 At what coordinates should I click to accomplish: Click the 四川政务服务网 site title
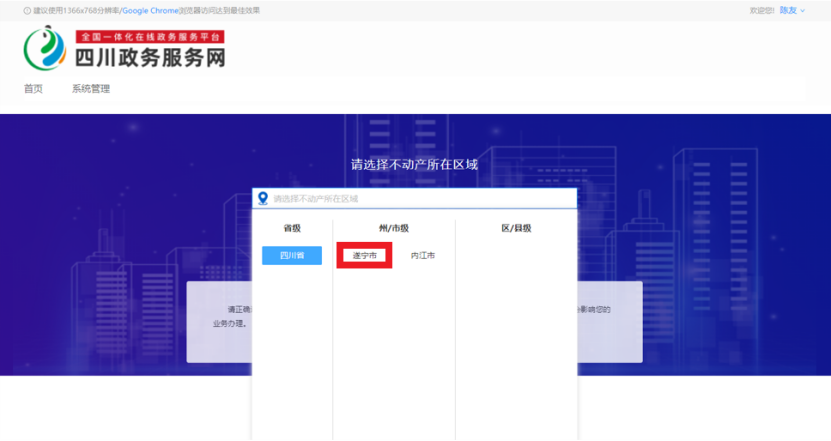tap(150, 57)
